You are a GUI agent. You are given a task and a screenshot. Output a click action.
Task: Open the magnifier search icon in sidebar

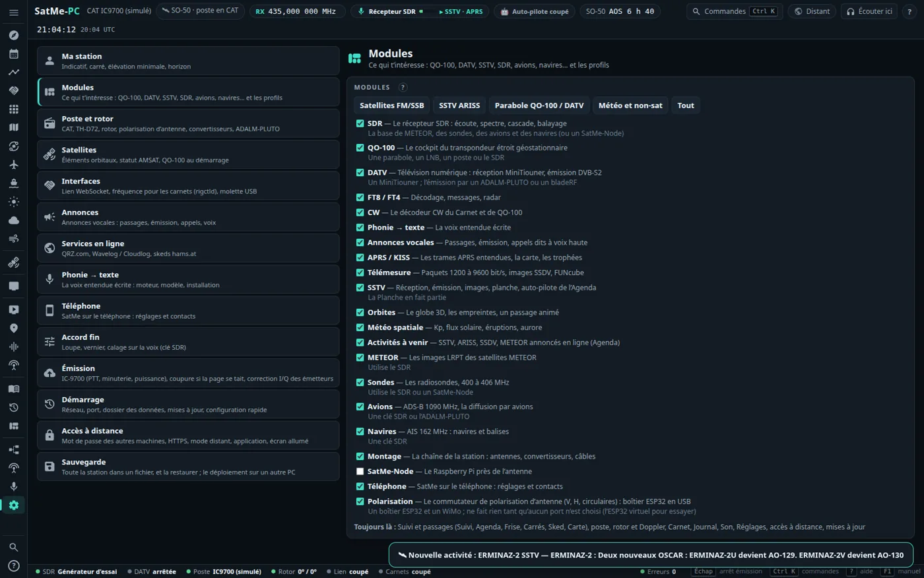pos(13,547)
